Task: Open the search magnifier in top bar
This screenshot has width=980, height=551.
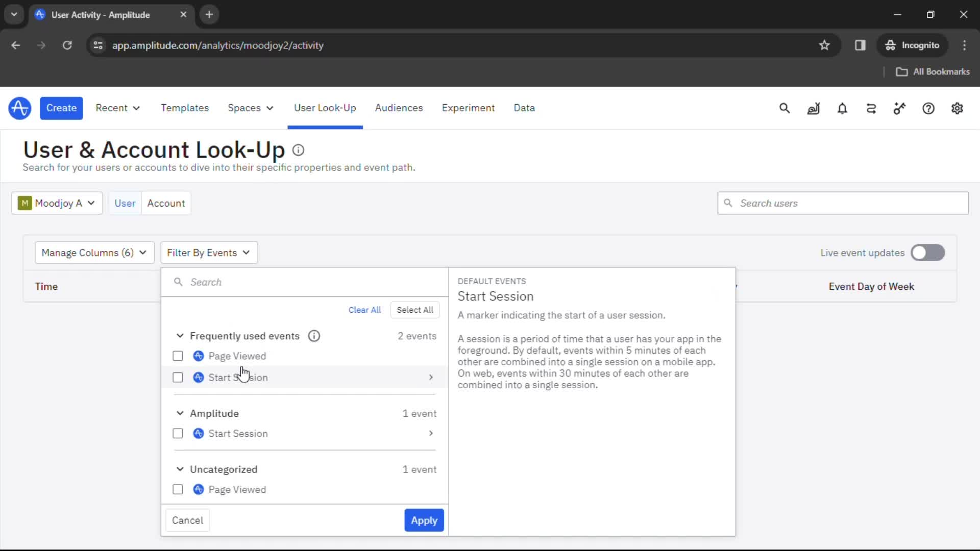Action: point(785,108)
